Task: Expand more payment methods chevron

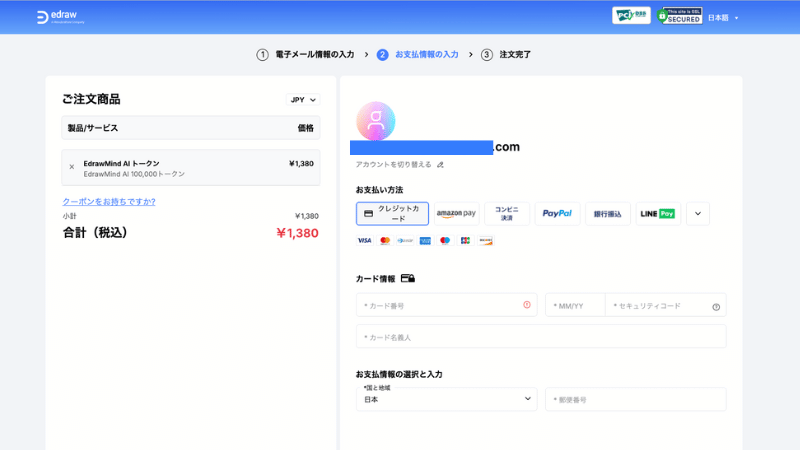Action: [x=698, y=214]
